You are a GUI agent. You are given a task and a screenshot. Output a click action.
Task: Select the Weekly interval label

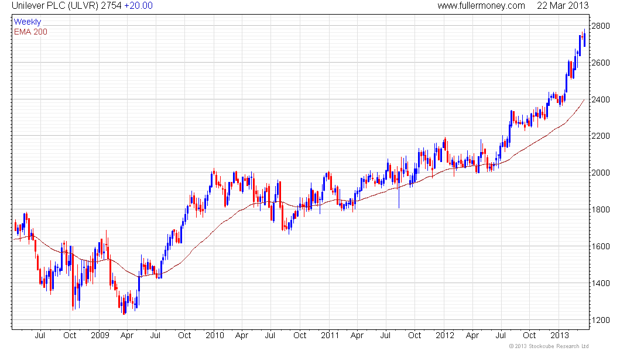28,22
